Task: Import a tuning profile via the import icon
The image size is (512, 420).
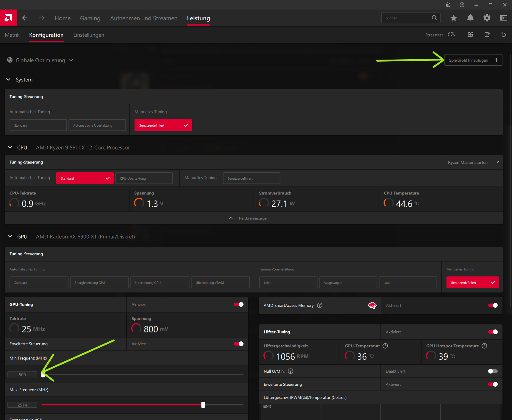Action: 470,35
